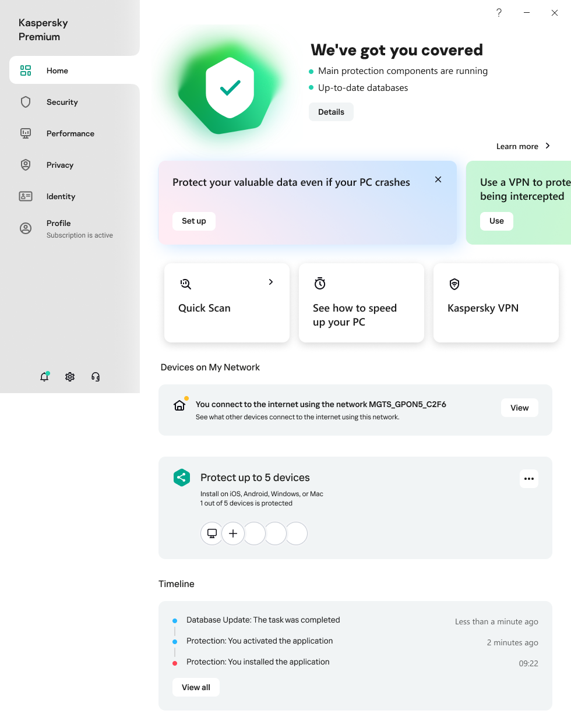Click the Kaspersky VPN shield icon
Screen dimensions: 571x728
coord(454,284)
